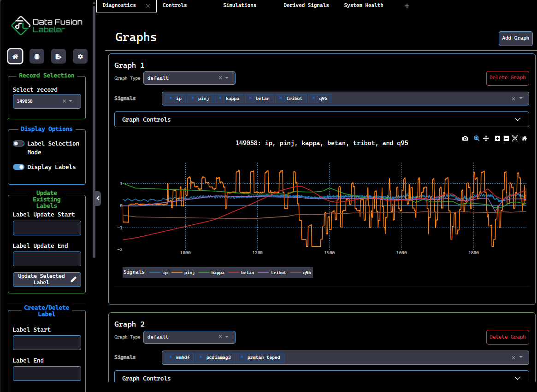
Task: Disable Display Labels toggle
Action: [18, 167]
